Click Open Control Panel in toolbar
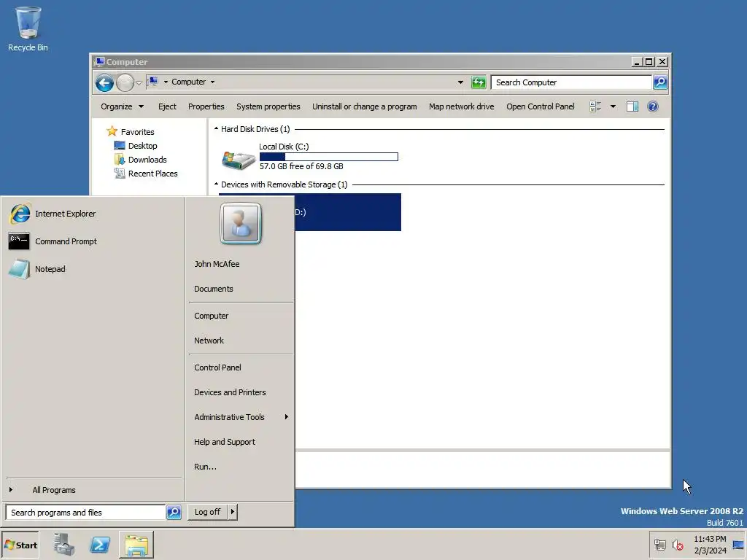747x560 pixels. pos(541,106)
